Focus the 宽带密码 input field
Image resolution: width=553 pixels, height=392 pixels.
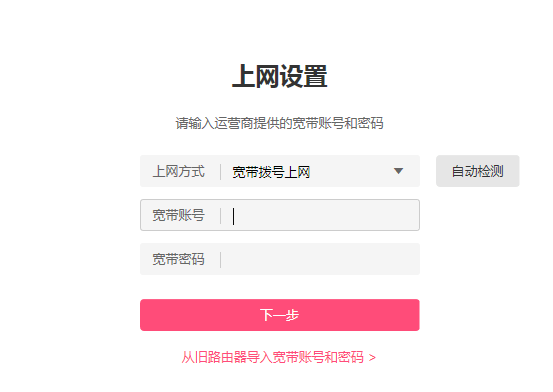point(280,259)
